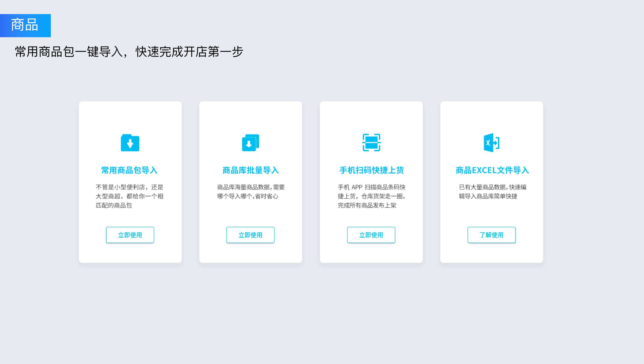Image resolution: width=644 pixels, height=364 pixels.
Task: Click the headline 常用商品包一键导入，快速完成开店第一步
Action: [x=129, y=52]
